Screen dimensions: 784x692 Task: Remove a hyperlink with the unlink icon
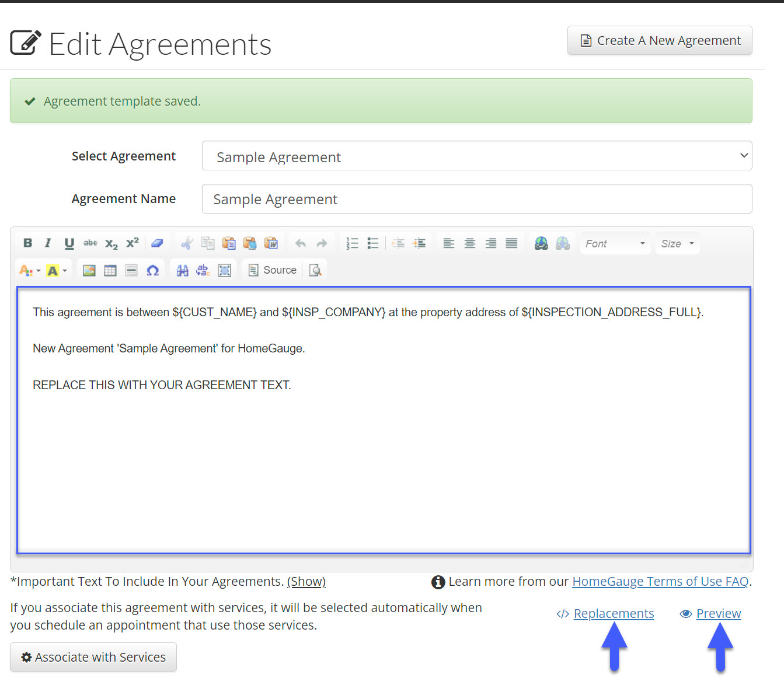pos(562,243)
